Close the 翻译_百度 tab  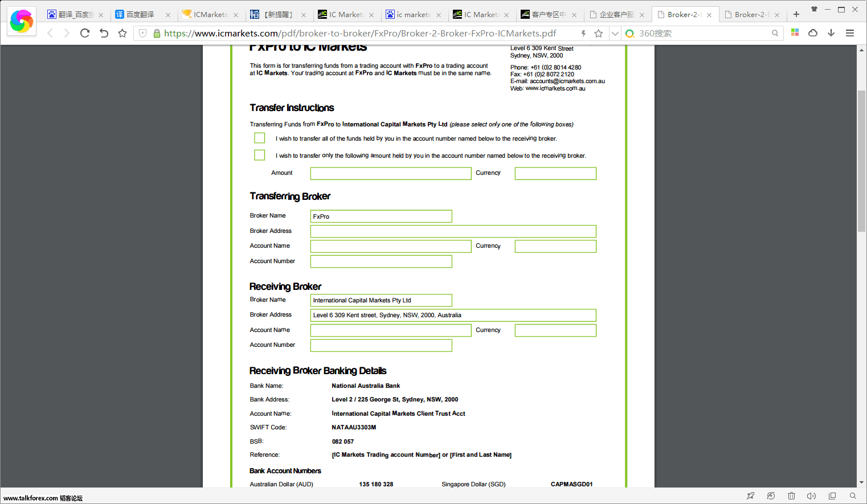tap(101, 15)
